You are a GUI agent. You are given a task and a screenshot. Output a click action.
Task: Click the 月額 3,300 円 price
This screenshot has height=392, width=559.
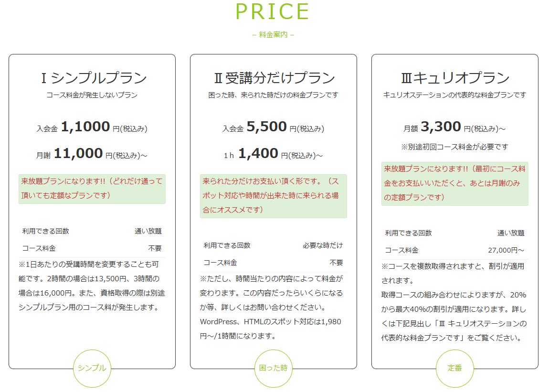pos(455,127)
